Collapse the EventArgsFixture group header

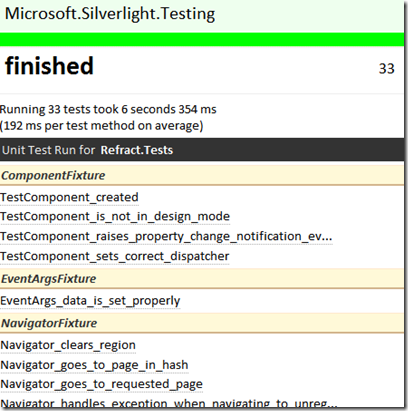pyautogui.click(x=202, y=279)
